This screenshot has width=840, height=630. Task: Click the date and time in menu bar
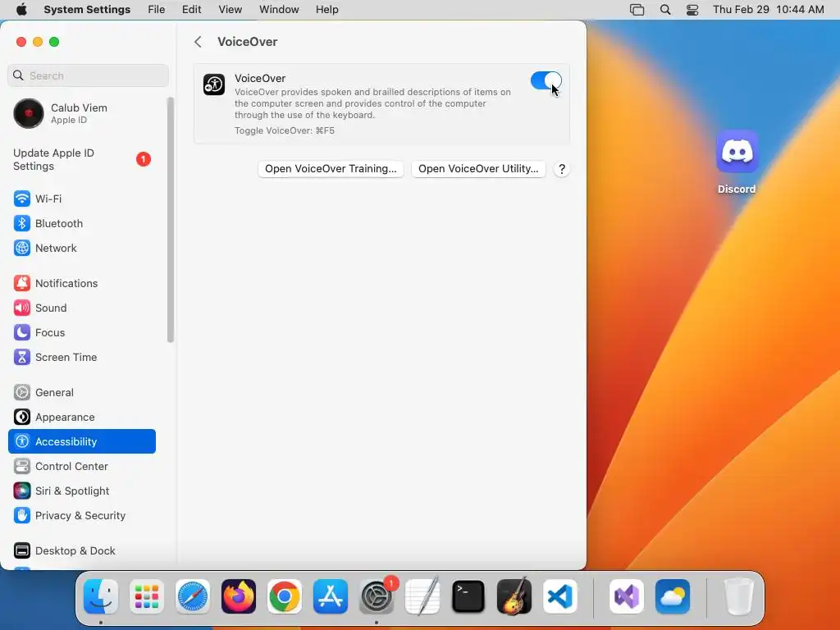pos(768,10)
